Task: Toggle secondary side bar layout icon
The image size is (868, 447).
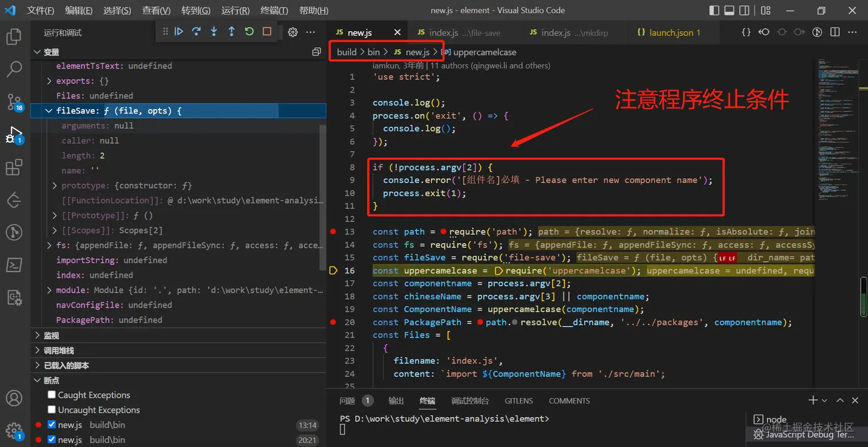Action: point(745,10)
